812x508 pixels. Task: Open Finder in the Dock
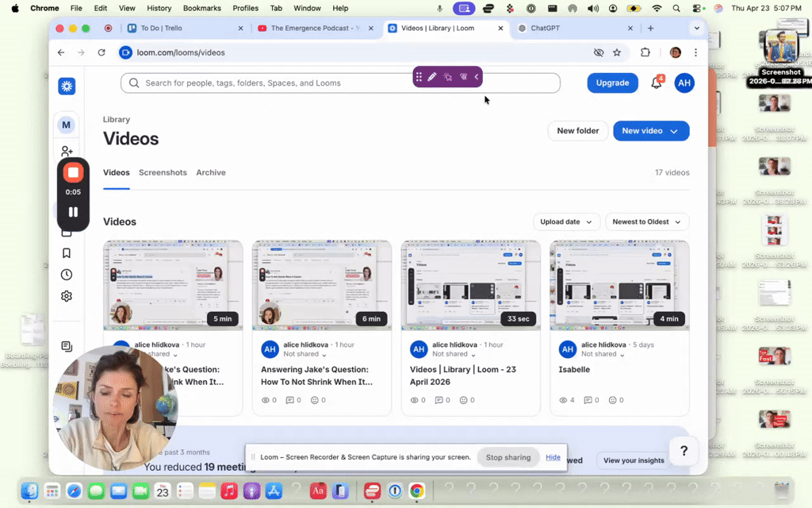29,491
